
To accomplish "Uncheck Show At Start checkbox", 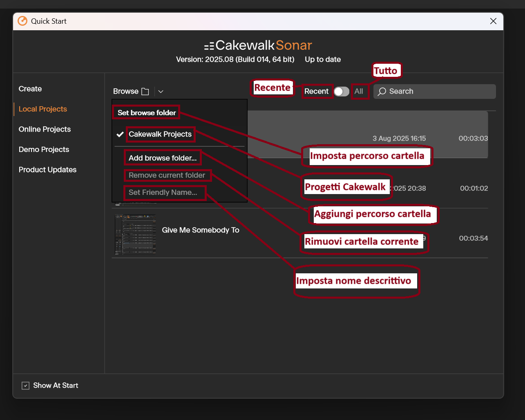I will 25,386.
